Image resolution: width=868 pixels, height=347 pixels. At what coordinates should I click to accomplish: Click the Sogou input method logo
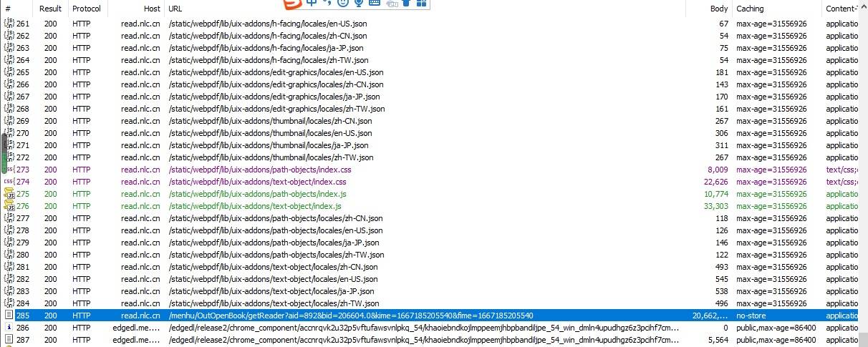291,4
